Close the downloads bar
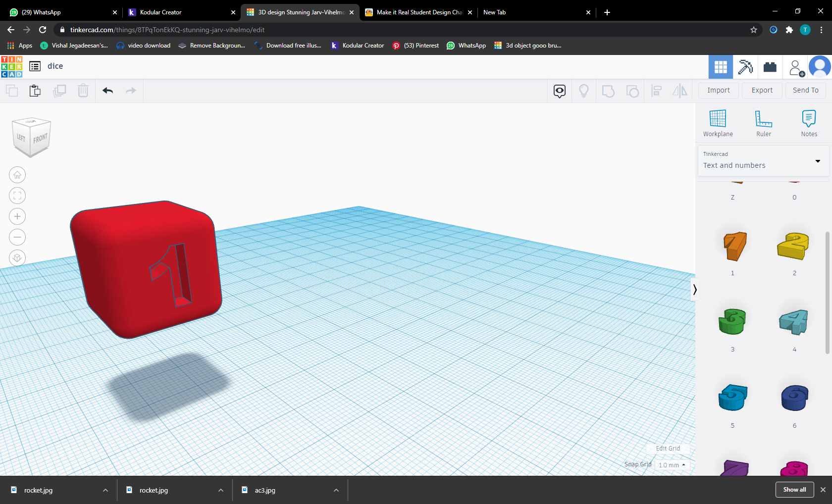Viewport: 832px width, 504px height. coord(823,490)
